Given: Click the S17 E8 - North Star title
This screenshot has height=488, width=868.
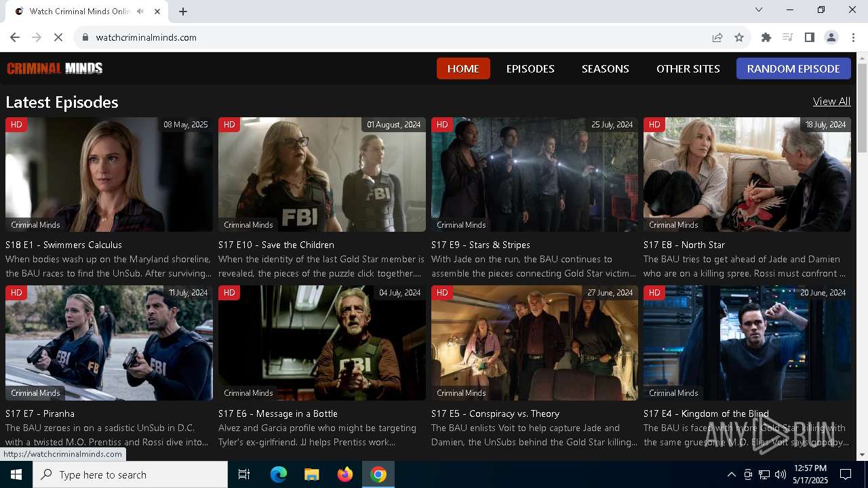Looking at the screenshot, I should coord(684,245).
